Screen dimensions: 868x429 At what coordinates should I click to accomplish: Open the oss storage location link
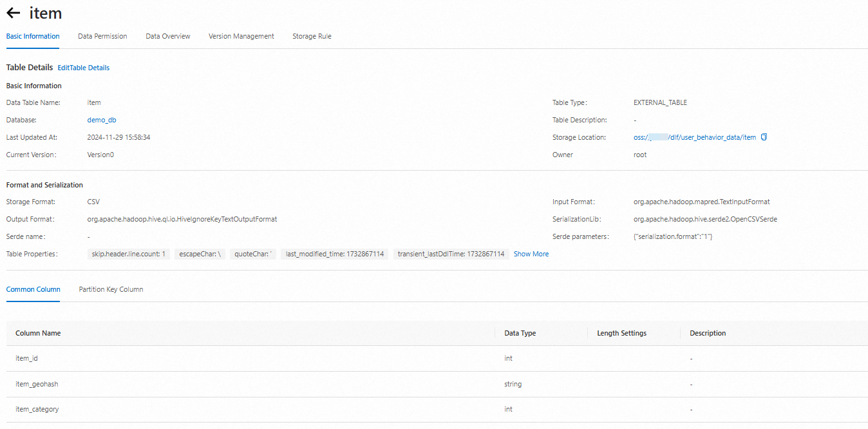(695, 137)
